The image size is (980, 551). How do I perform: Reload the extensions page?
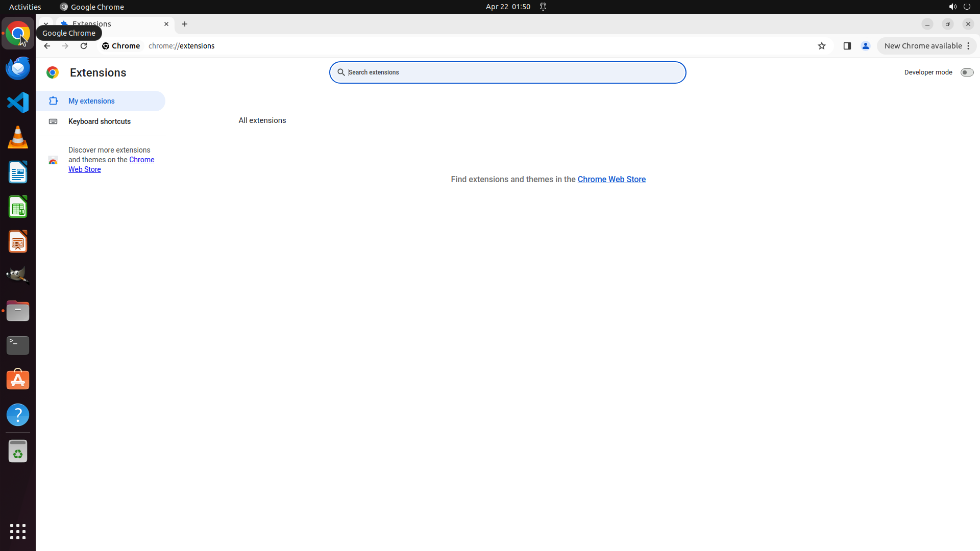tap(84, 46)
